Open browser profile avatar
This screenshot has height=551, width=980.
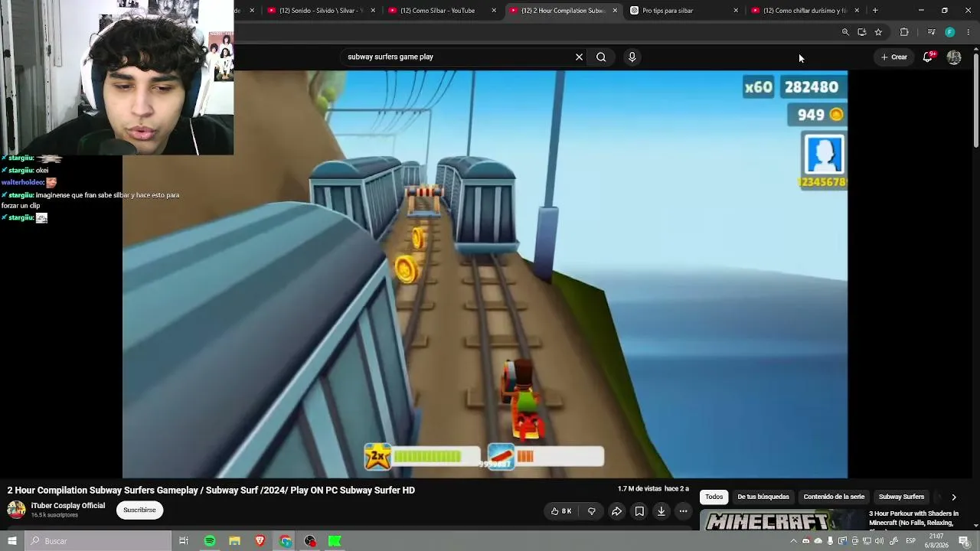coord(950,32)
